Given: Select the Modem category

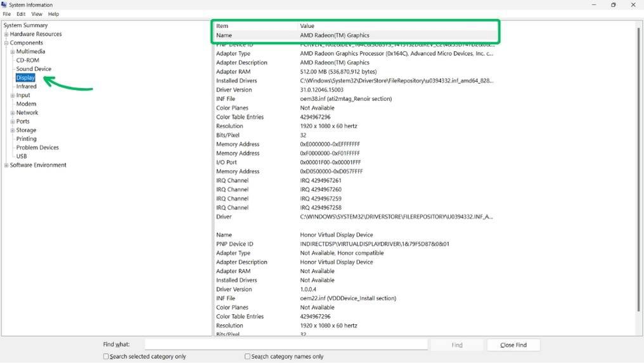Looking at the screenshot, I should pos(26,103).
